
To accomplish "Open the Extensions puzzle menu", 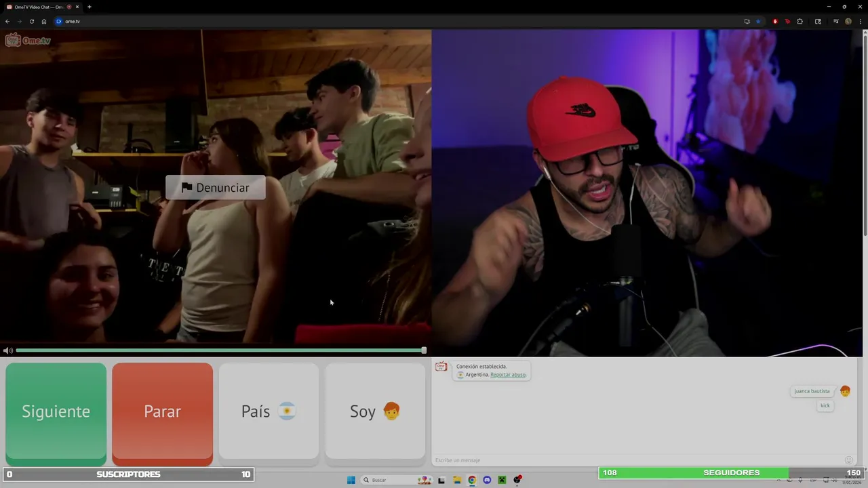I will 800,21.
